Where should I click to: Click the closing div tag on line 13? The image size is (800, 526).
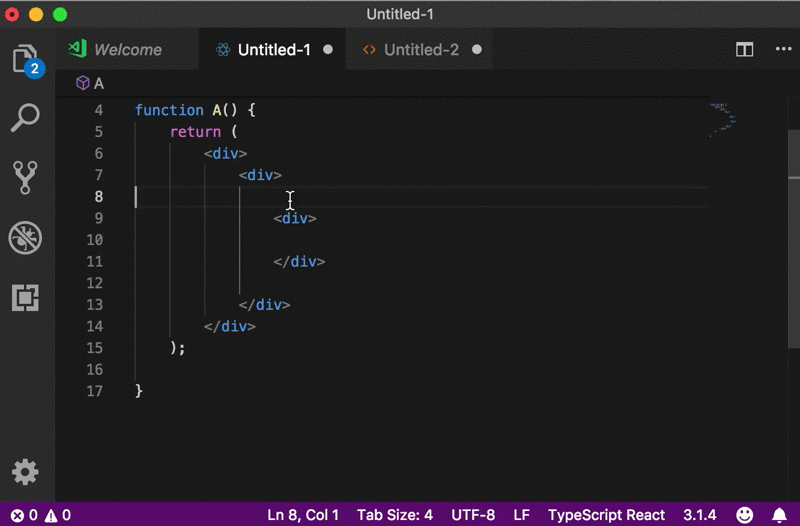point(264,305)
